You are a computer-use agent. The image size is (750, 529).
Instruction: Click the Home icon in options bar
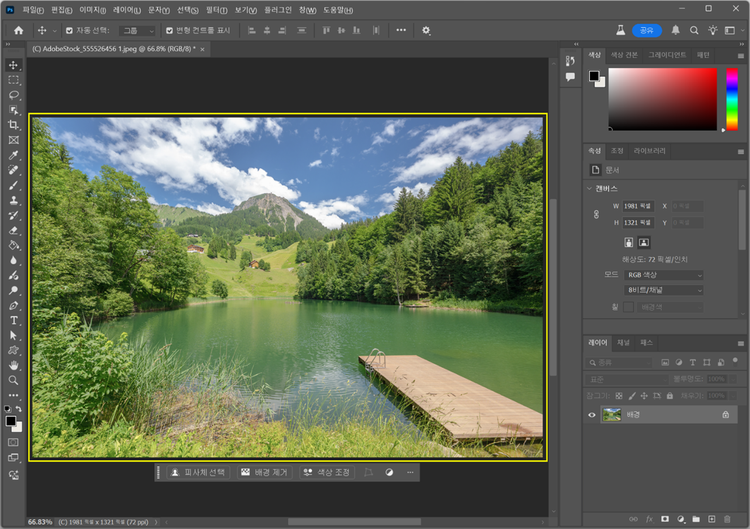click(x=18, y=30)
